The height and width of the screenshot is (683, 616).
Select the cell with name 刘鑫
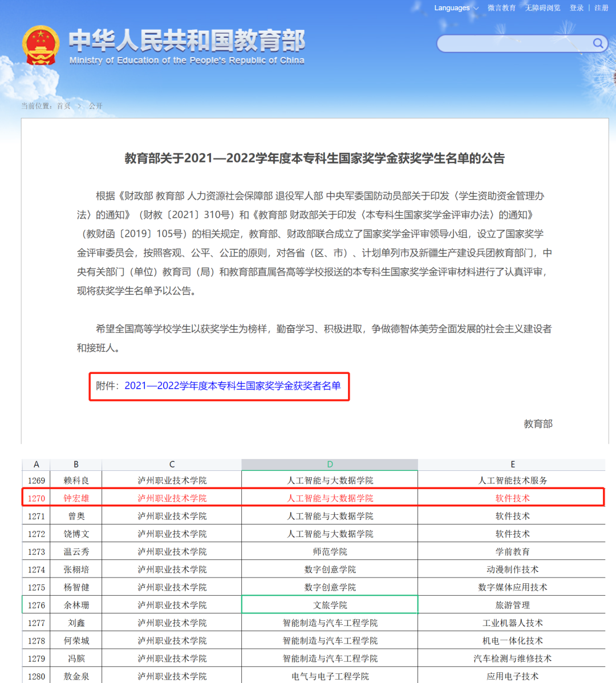click(76, 623)
